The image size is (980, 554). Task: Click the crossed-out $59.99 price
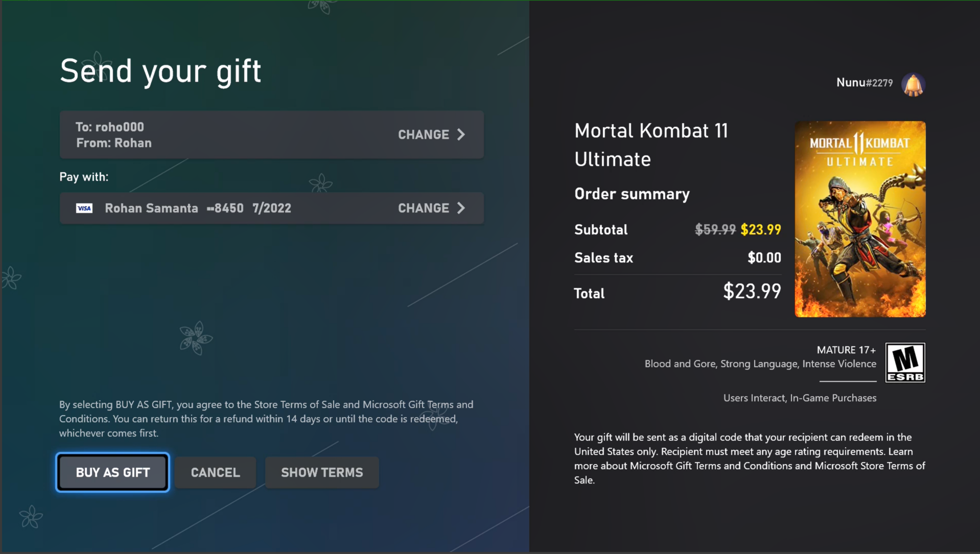tap(715, 230)
